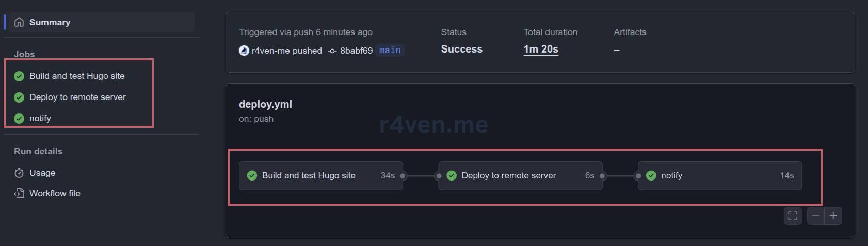Select Deploy to remote server in sidebar
This screenshot has width=868, height=246.
(77, 97)
